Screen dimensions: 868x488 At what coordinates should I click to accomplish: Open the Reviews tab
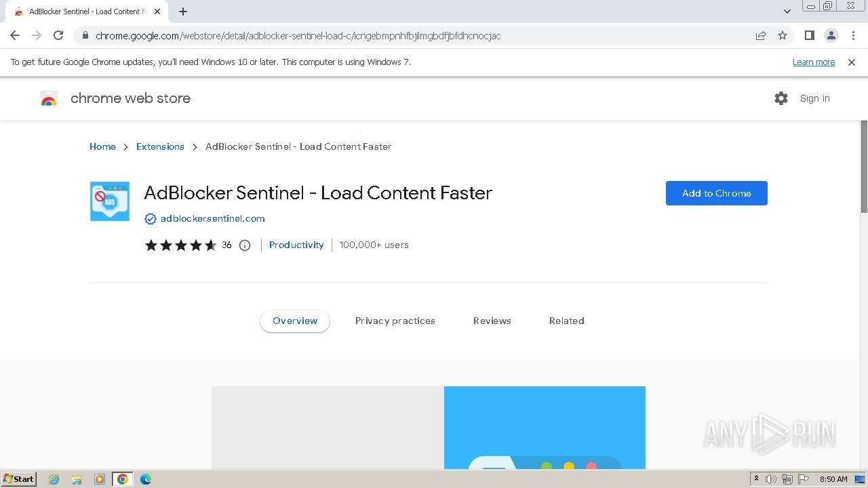[x=492, y=321]
